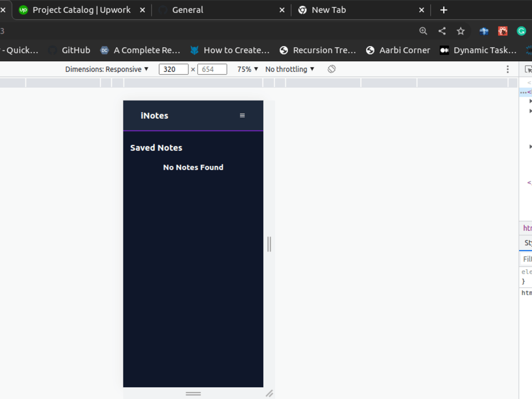Click the No Notes Found text
This screenshot has height=399, width=532.
(193, 167)
